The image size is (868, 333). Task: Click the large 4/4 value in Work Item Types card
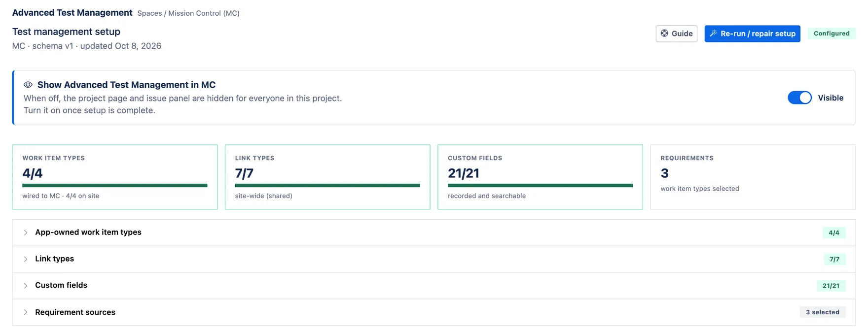point(33,173)
